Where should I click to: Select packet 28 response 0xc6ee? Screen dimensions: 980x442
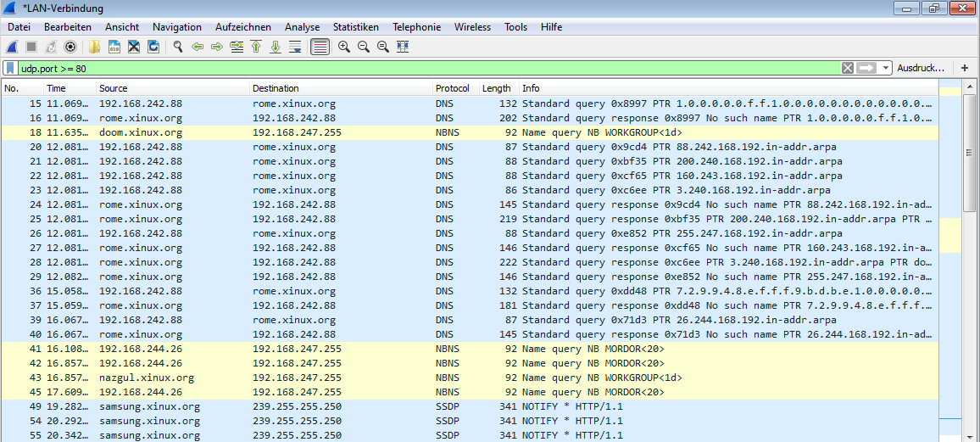tap(470, 262)
